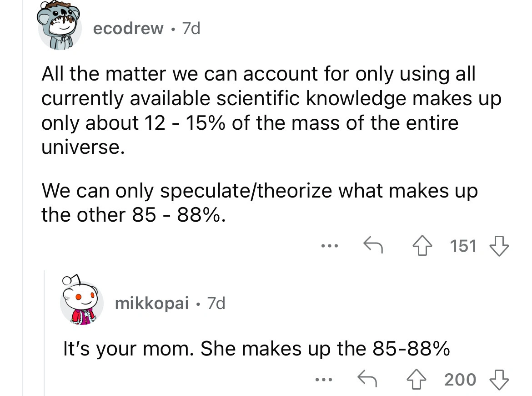Visit ecodrew's user profile via username
This screenshot has width=532, height=396.
point(128,29)
